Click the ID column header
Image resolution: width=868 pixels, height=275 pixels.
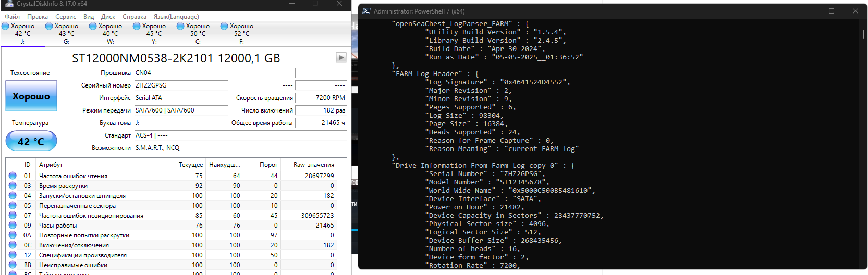pyautogui.click(x=28, y=165)
